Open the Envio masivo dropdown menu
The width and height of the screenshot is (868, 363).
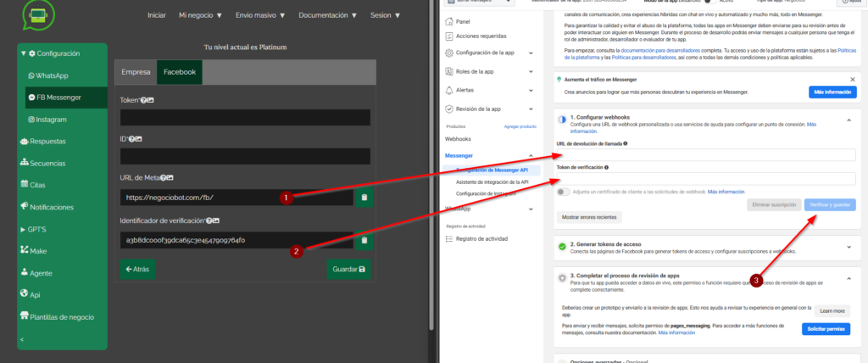[x=260, y=15]
